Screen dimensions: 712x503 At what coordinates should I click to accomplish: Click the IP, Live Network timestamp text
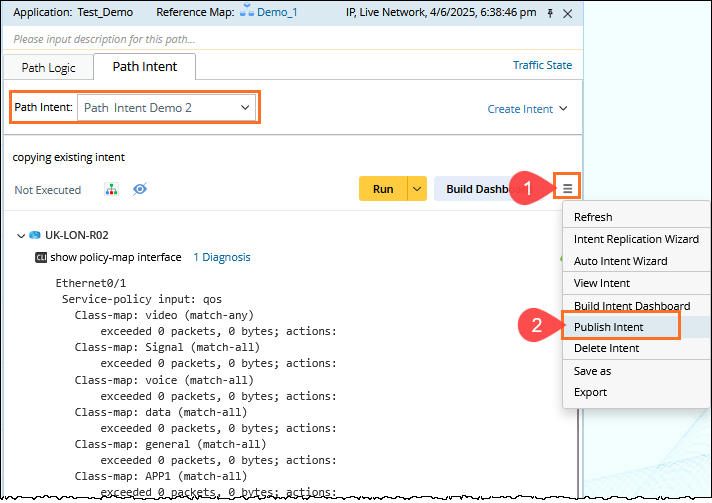coord(441,12)
